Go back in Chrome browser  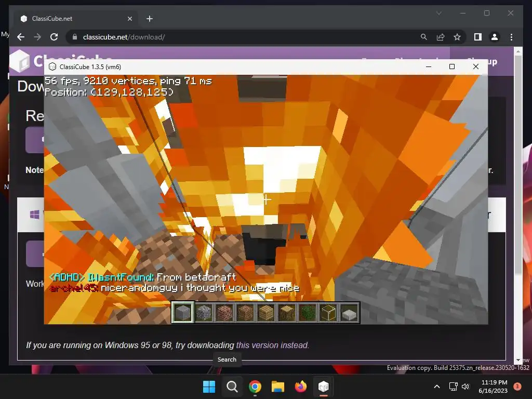pos(21,37)
